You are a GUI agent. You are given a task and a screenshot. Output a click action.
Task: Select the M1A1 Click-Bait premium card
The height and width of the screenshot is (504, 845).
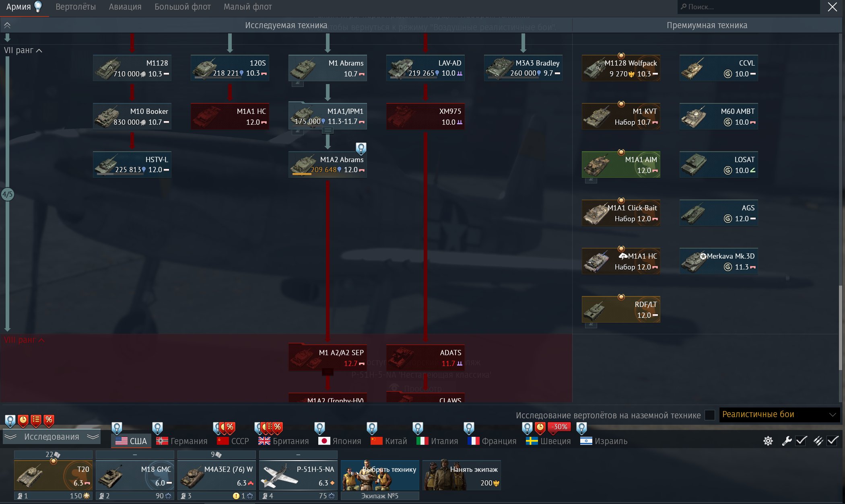[x=621, y=213]
